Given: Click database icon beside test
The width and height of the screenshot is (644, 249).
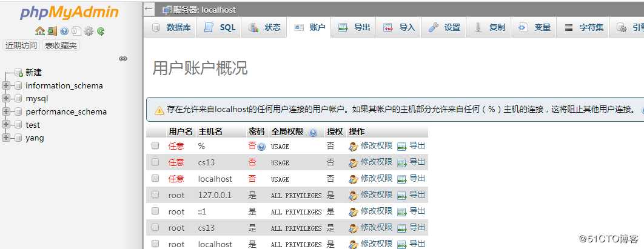Looking at the screenshot, I should 18,125.
